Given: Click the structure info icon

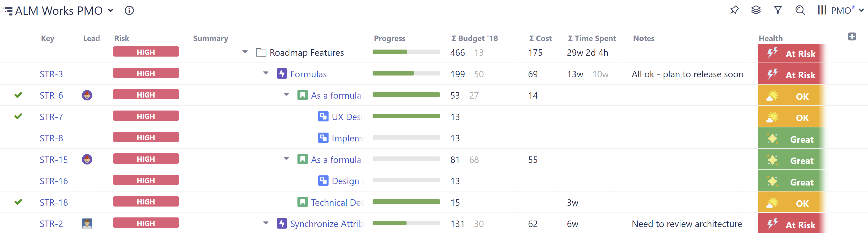Looking at the screenshot, I should pyautogui.click(x=129, y=10).
